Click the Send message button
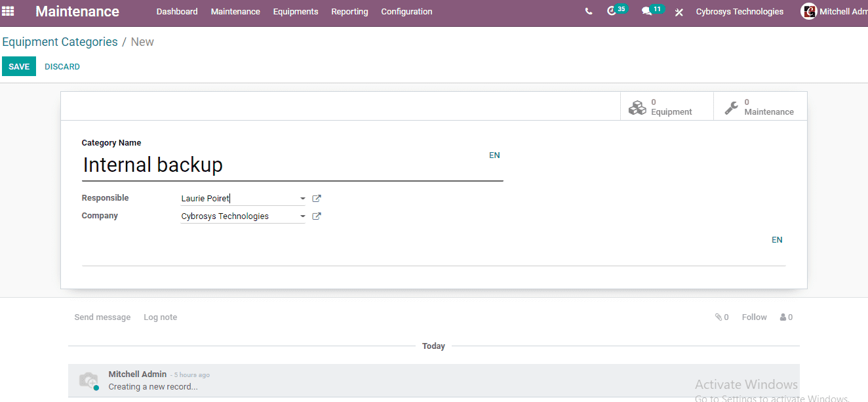 [102, 317]
